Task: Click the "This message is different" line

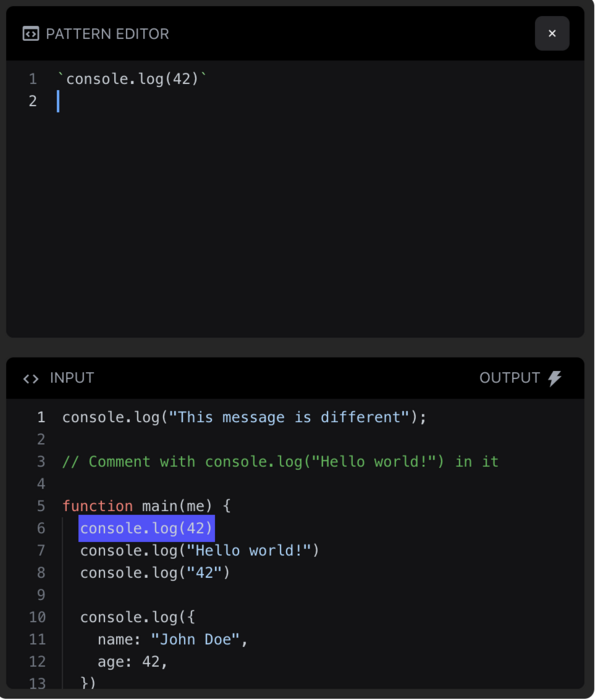Action: (244, 417)
